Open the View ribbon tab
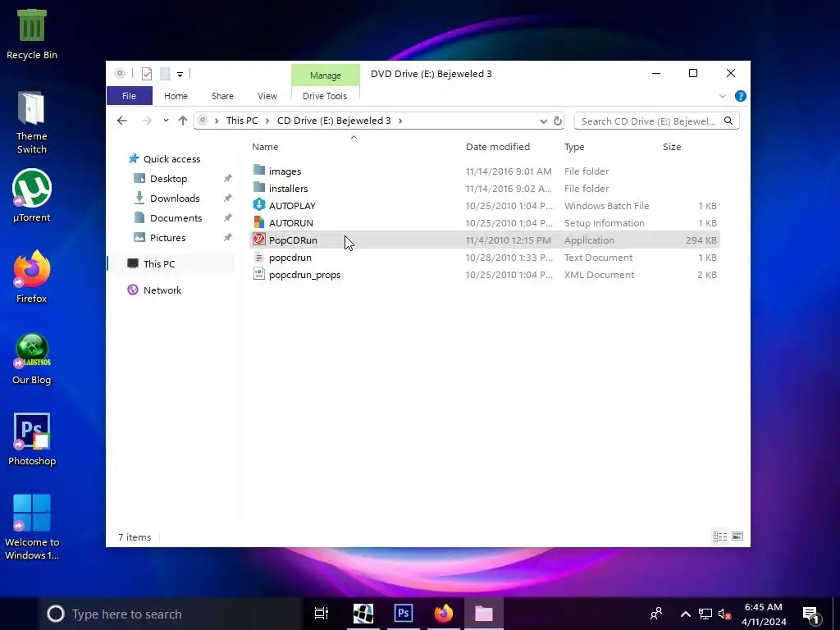840x630 pixels. tap(267, 96)
